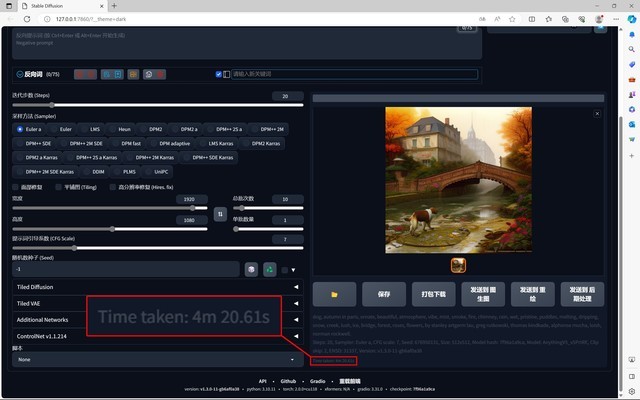The height and width of the screenshot is (400, 640).
Task: Click the 保存 (Save) button
Action: (x=384, y=294)
